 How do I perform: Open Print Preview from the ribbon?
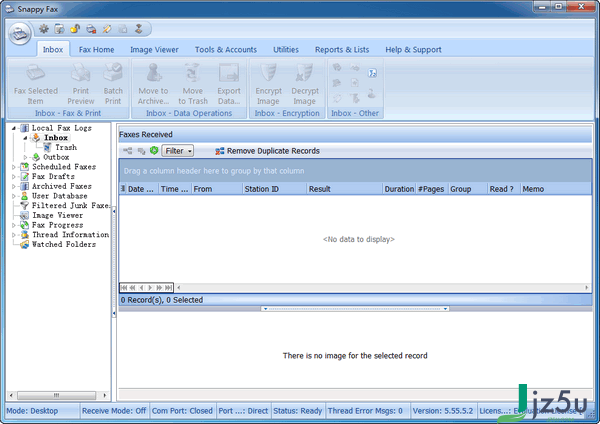point(81,84)
